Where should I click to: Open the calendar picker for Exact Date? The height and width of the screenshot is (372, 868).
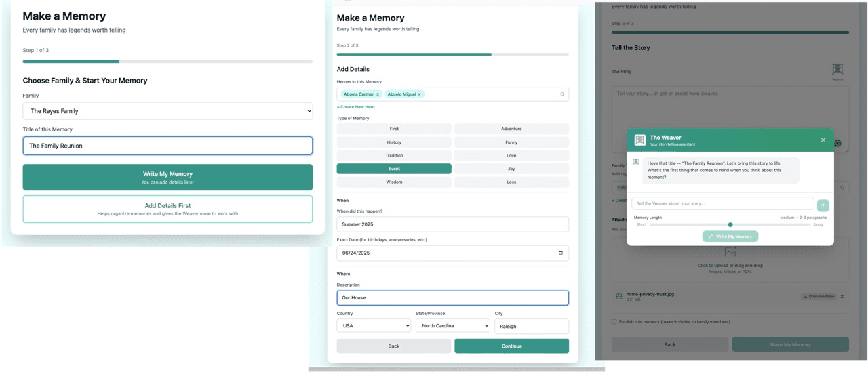(560, 253)
